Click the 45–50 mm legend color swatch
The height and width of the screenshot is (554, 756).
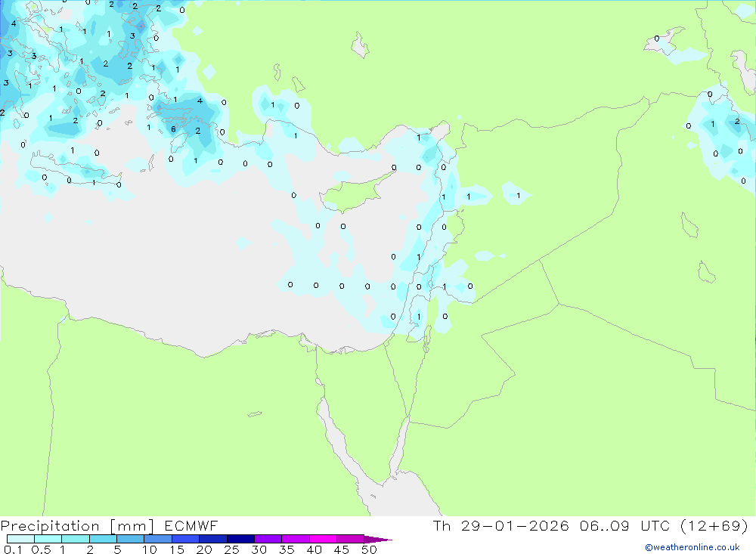(x=351, y=539)
